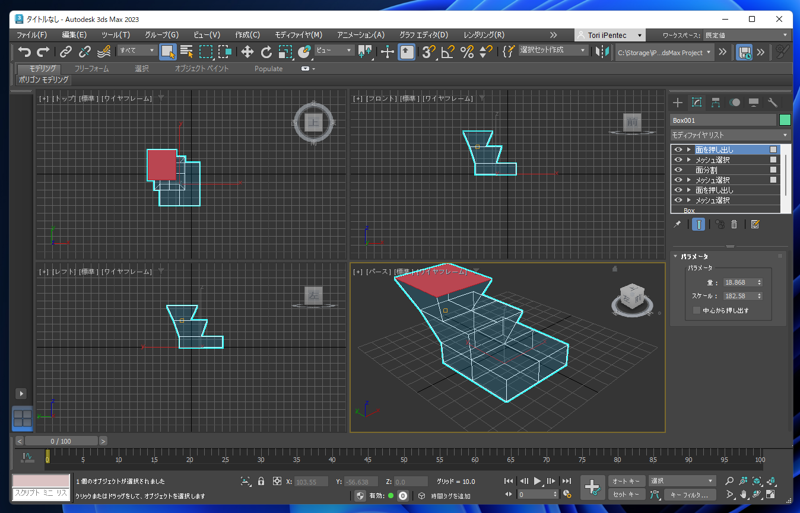
Task: Open the 編集(E) menu
Action: click(74, 35)
